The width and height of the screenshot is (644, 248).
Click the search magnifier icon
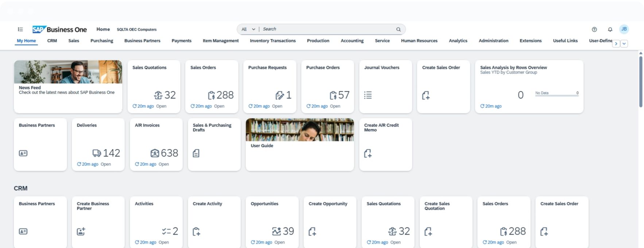coord(398,30)
